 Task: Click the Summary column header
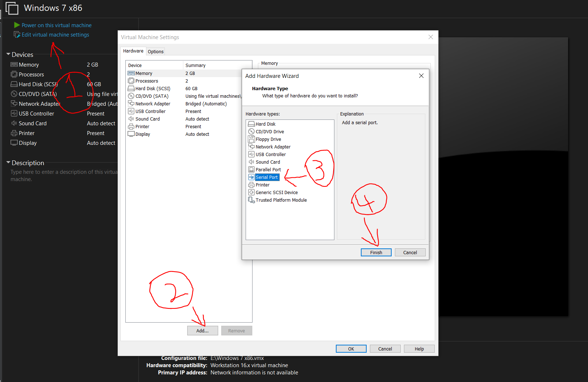click(217, 65)
